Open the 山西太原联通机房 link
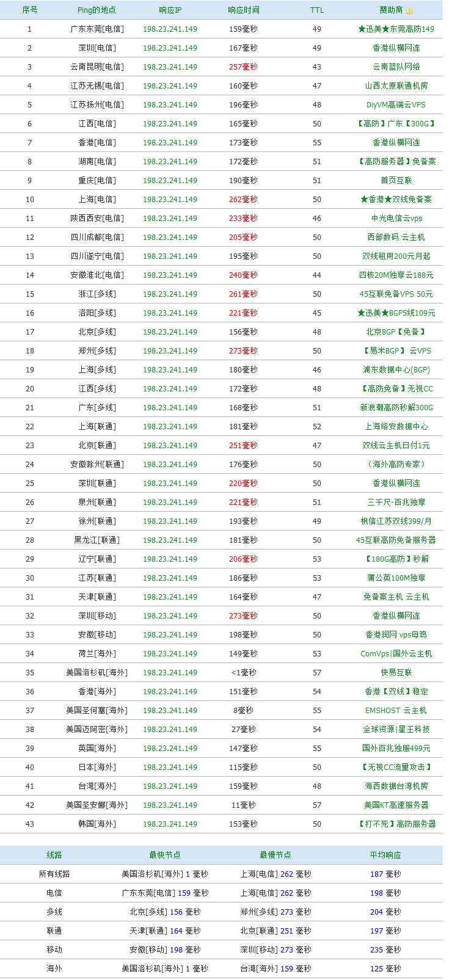The width and height of the screenshot is (452, 980). click(x=396, y=86)
